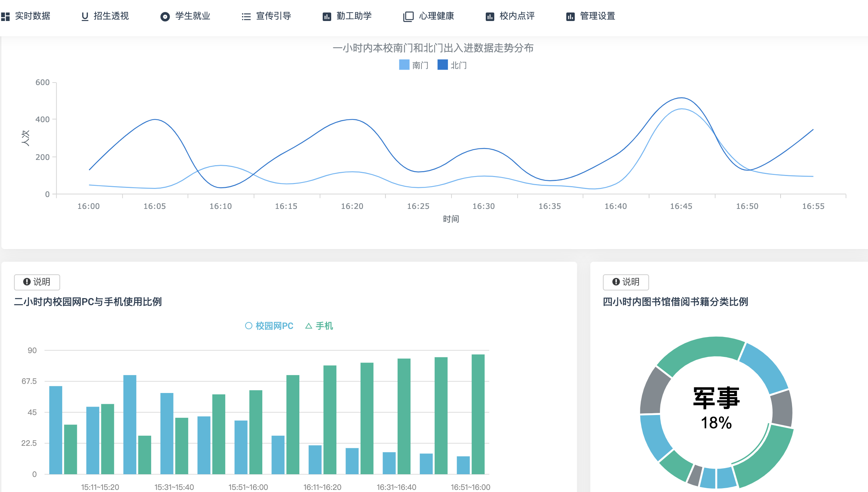Click the chart icon beside 管理设置
The image size is (868, 492).
[x=570, y=16]
